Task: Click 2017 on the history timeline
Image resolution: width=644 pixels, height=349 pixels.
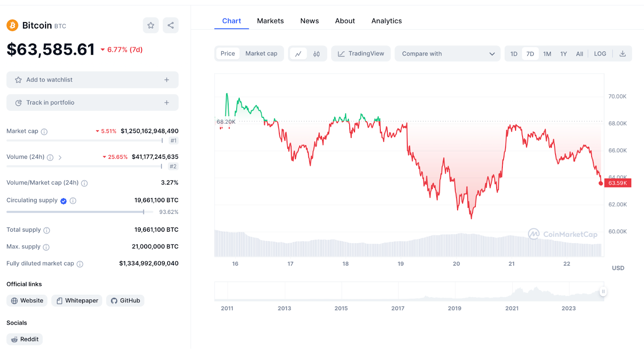Action: point(398,308)
